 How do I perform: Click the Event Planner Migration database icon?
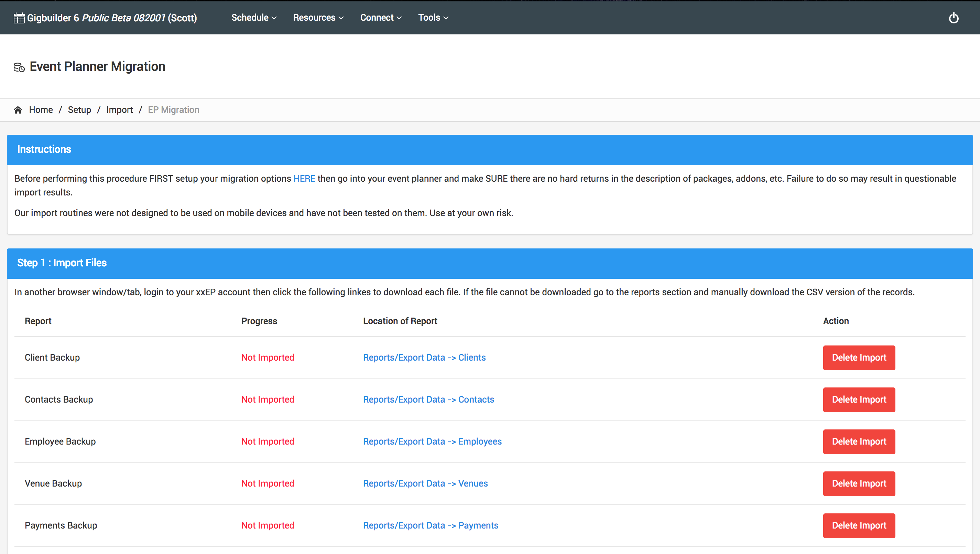[x=19, y=67]
